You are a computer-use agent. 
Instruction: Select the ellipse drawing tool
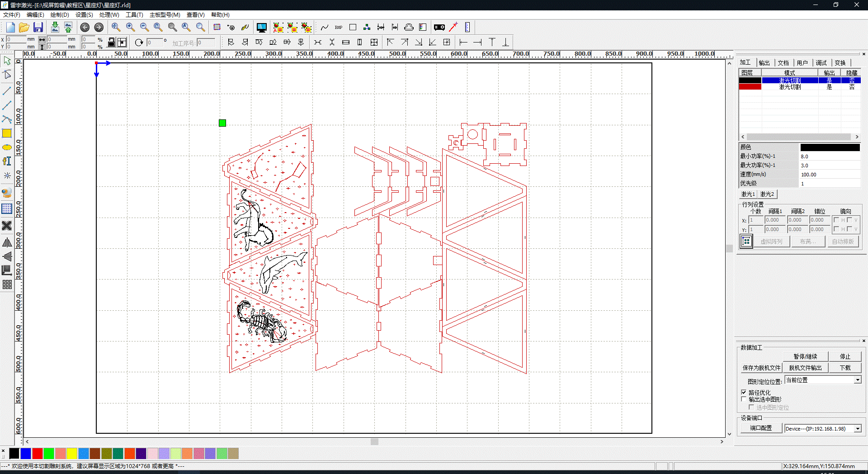point(7,147)
